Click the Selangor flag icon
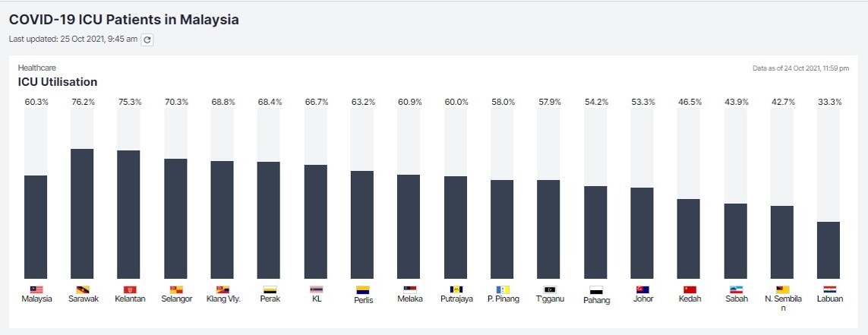The width and height of the screenshot is (868, 335). [x=176, y=289]
